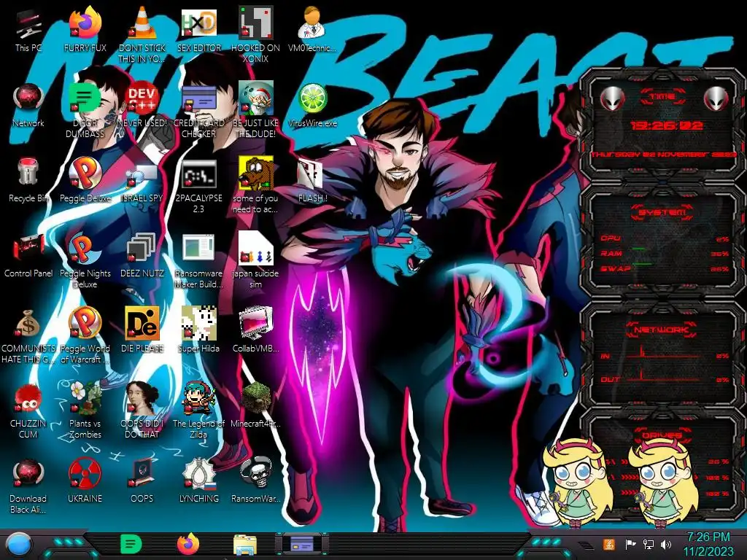747x560 pixels.
Task: Click the 7:26 PM taskbar clock
Action: tap(708, 544)
